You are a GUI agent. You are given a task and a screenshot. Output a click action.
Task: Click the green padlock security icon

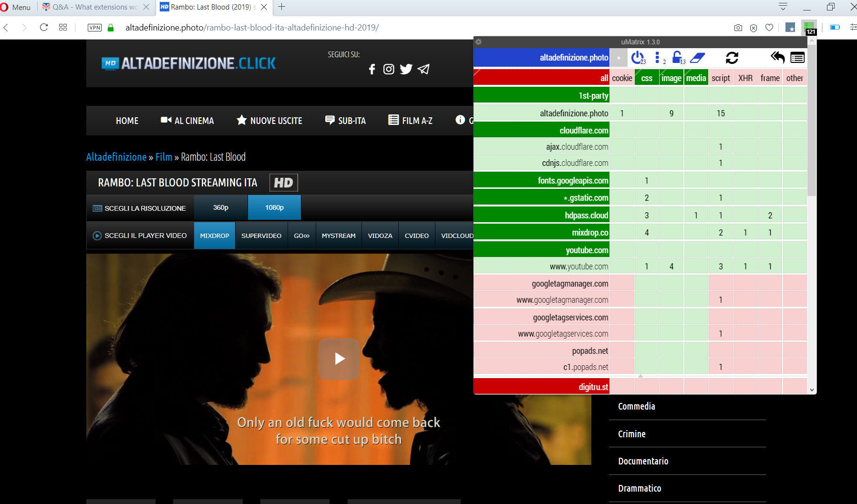pyautogui.click(x=111, y=28)
